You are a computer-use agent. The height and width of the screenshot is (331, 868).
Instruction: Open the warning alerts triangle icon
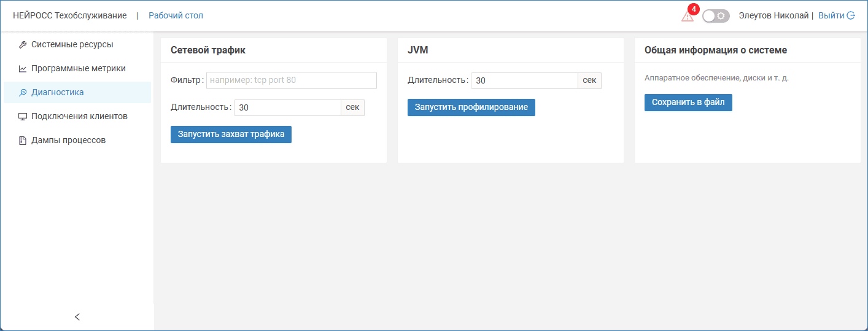(687, 17)
